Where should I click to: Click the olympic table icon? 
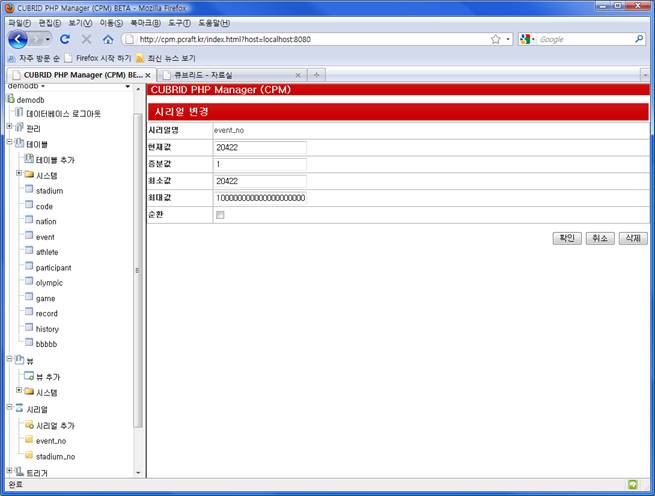point(29,282)
